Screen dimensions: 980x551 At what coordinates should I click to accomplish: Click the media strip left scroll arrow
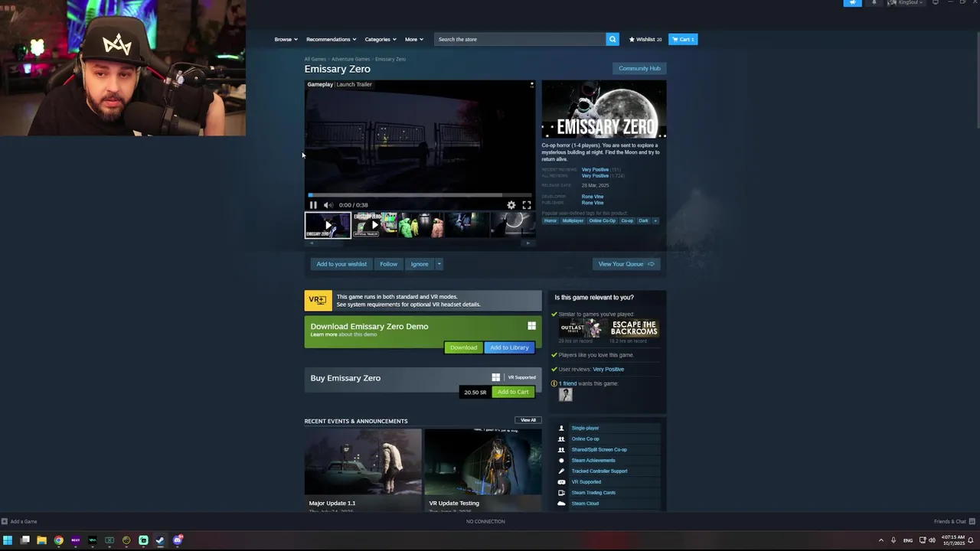tap(311, 243)
